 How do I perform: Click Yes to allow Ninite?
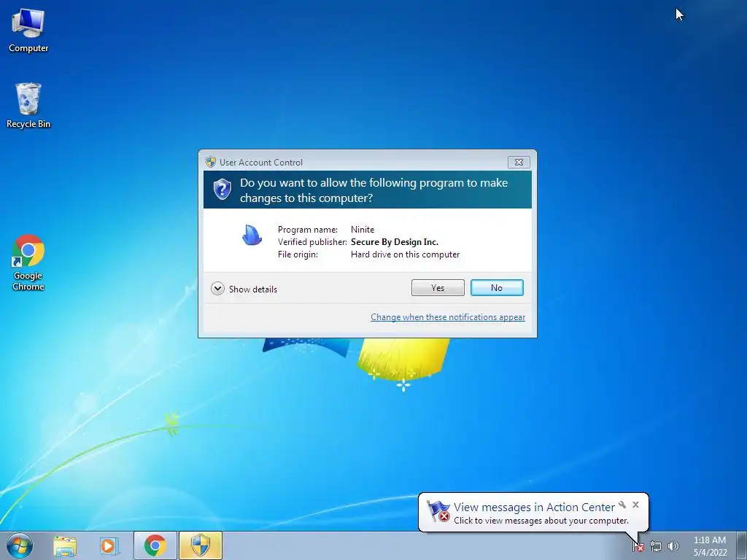point(438,287)
